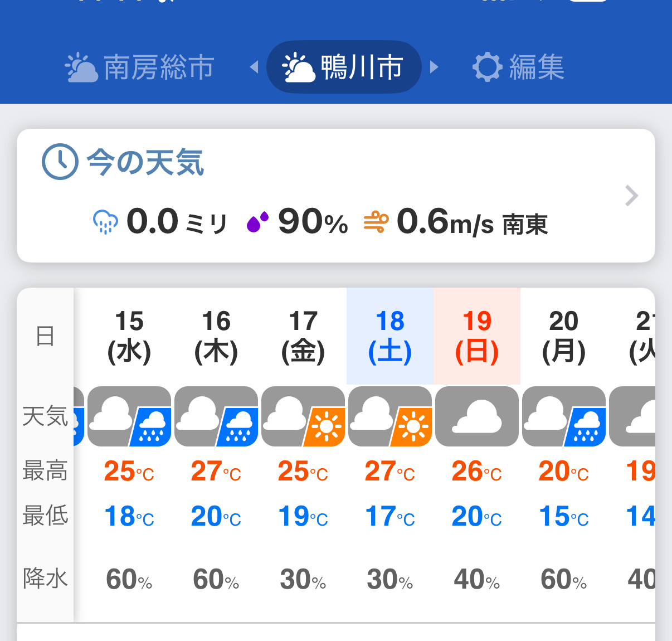Tap the orange wind speed icon
The image size is (672, 641).
point(376,222)
